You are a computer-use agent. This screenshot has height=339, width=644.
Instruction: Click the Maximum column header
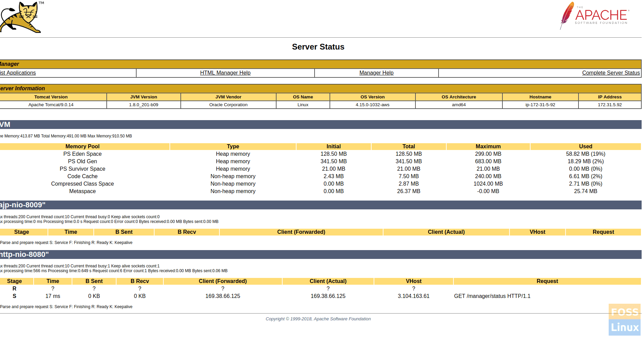(488, 147)
